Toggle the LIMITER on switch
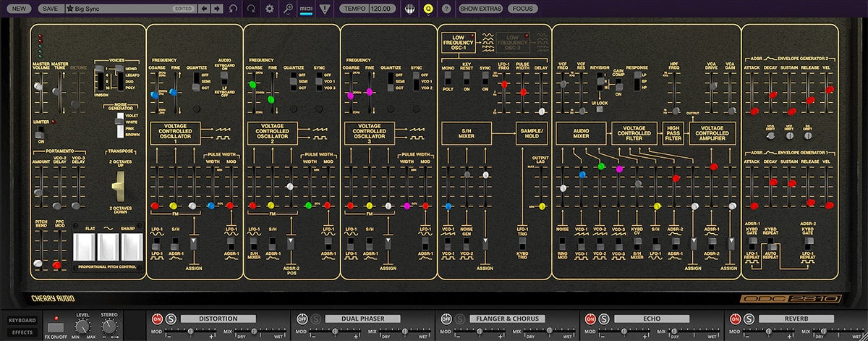The height and width of the screenshot is (341, 868). [41, 135]
